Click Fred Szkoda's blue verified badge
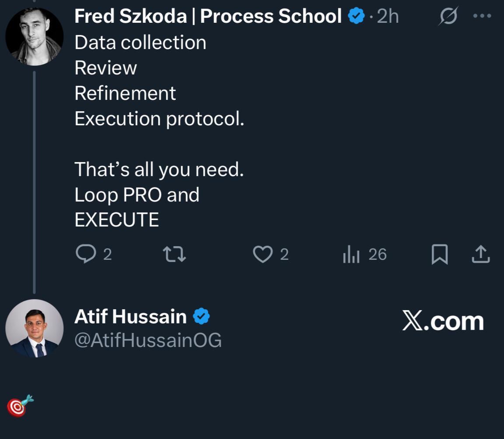504x439 pixels. click(x=356, y=17)
